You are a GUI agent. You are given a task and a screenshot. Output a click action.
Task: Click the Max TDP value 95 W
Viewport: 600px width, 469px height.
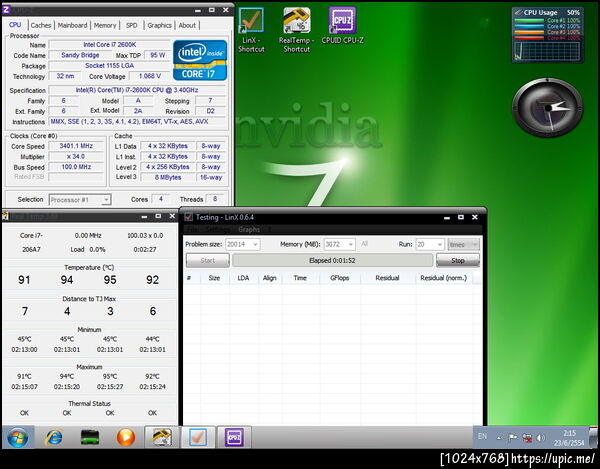(x=158, y=55)
